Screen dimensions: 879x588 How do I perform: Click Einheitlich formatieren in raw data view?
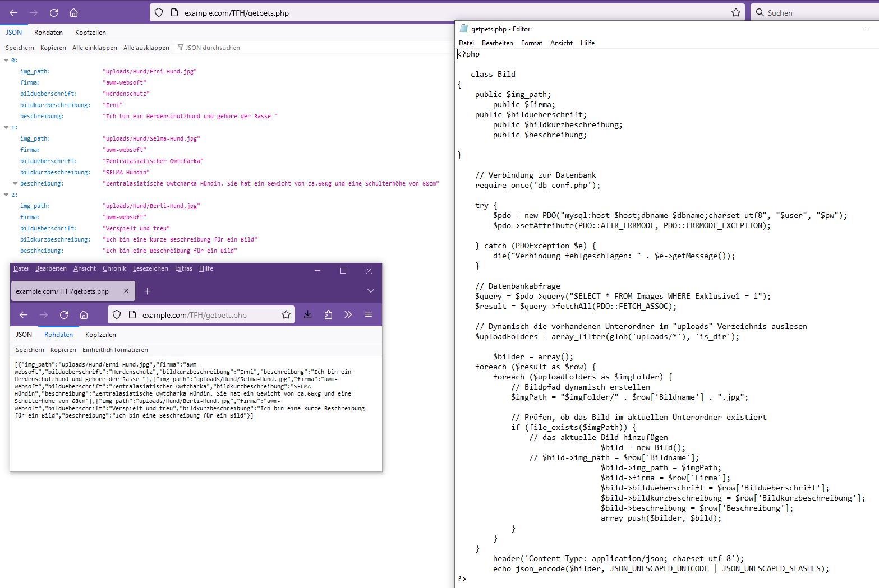115,350
